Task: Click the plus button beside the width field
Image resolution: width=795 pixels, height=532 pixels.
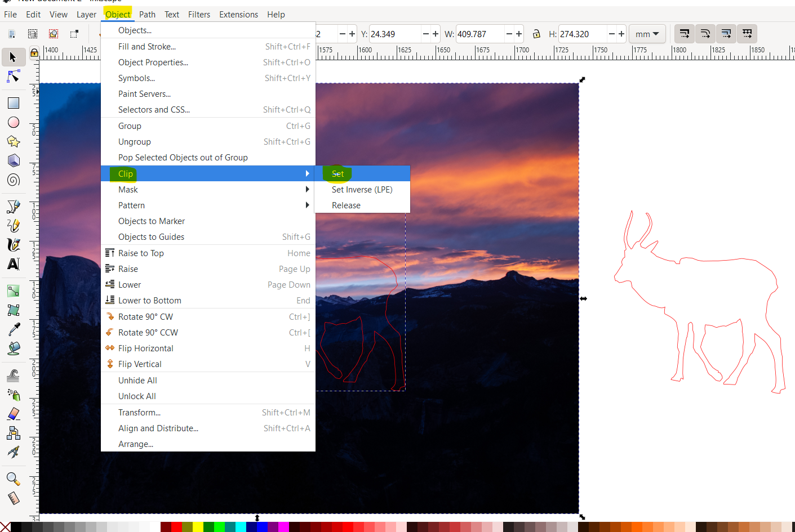Action: click(x=519, y=34)
